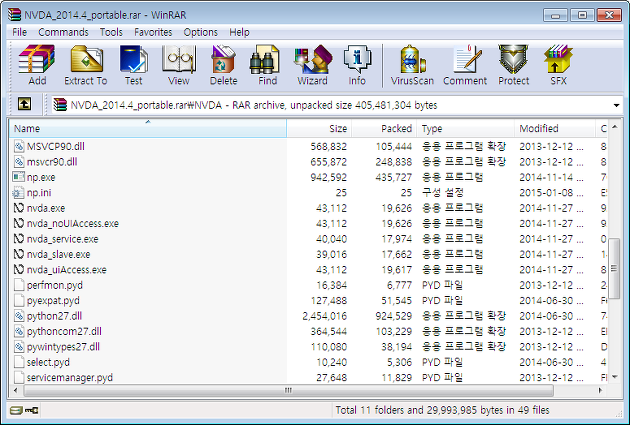The width and height of the screenshot is (630, 425).
Task: Sort by the Size column header
Action: 319,129
